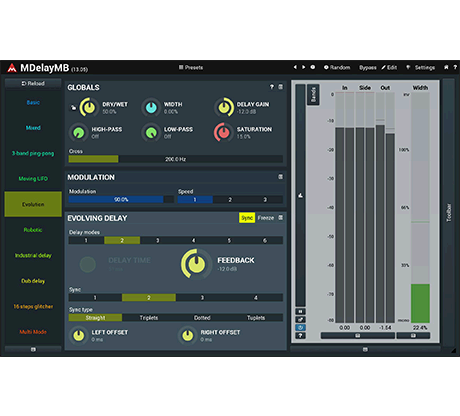Select the Moving LFO preset

pyautogui.click(x=33, y=179)
